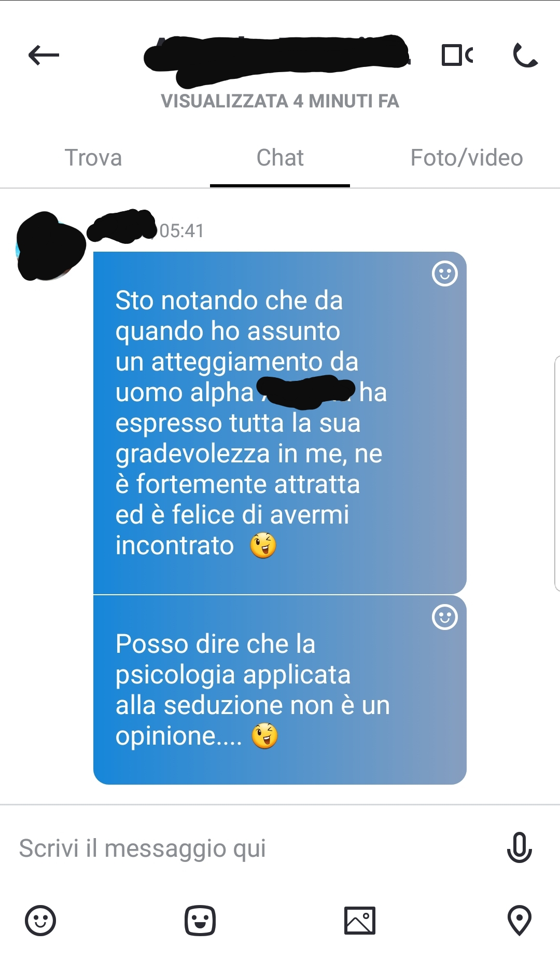Switch to the Trova tab

[x=93, y=158]
